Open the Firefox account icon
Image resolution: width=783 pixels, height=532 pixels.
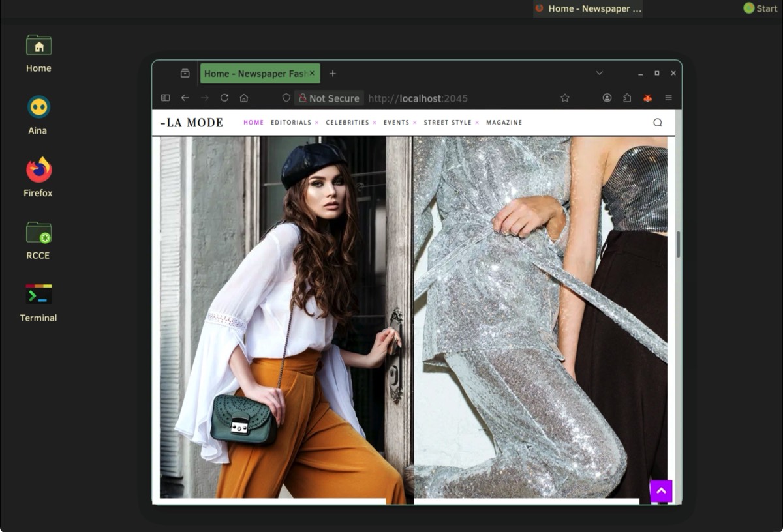point(607,98)
